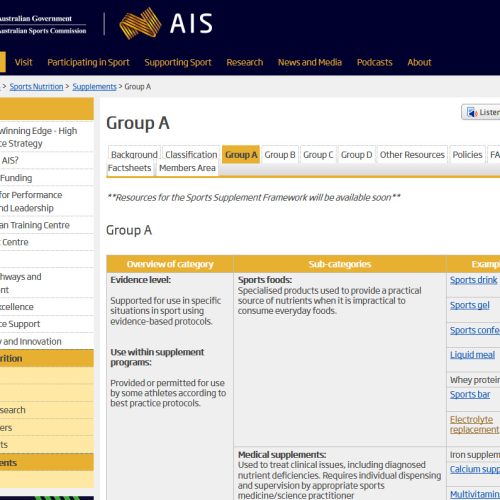Open the Multivitamin link
This screenshot has height=500, width=500.
click(x=475, y=494)
